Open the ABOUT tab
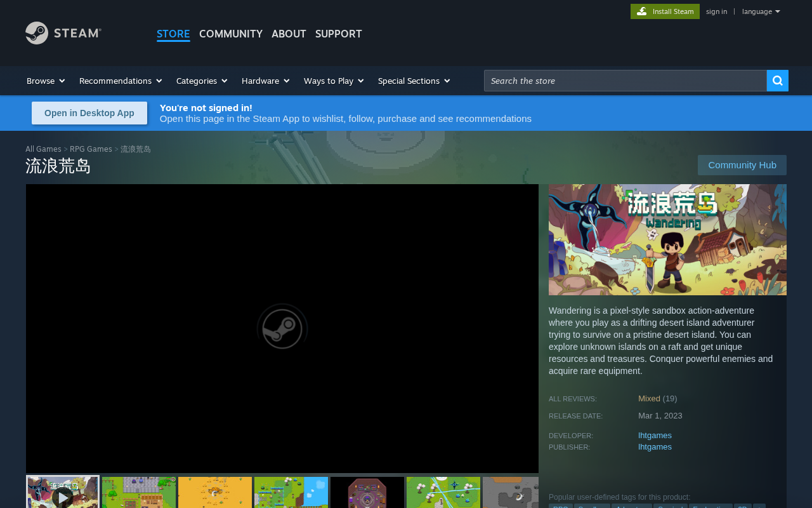The image size is (812, 508). point(289,34)
